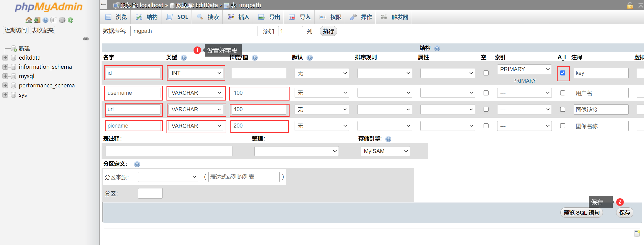Viewport: 644px width, 245px height.
Task: Open the default value dropdown for url
Action: coord(322,109)
